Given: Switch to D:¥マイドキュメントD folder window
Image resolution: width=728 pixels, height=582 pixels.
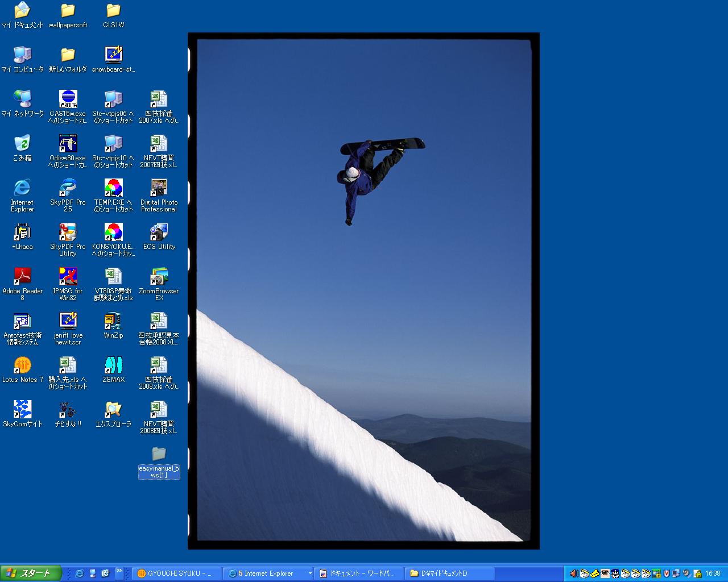Looking at the screenshot, I should coord(450,573).
